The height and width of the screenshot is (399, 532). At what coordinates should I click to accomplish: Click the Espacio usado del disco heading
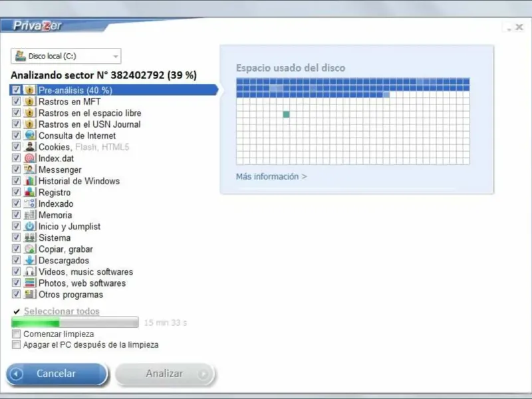coord(291,68)
